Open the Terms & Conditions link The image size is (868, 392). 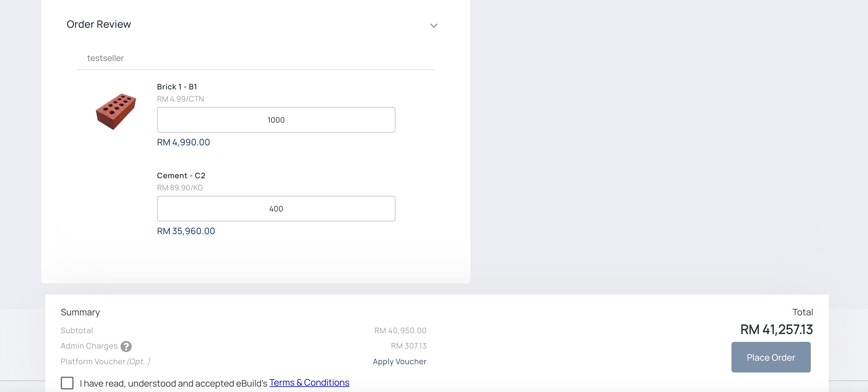(309, 382)
